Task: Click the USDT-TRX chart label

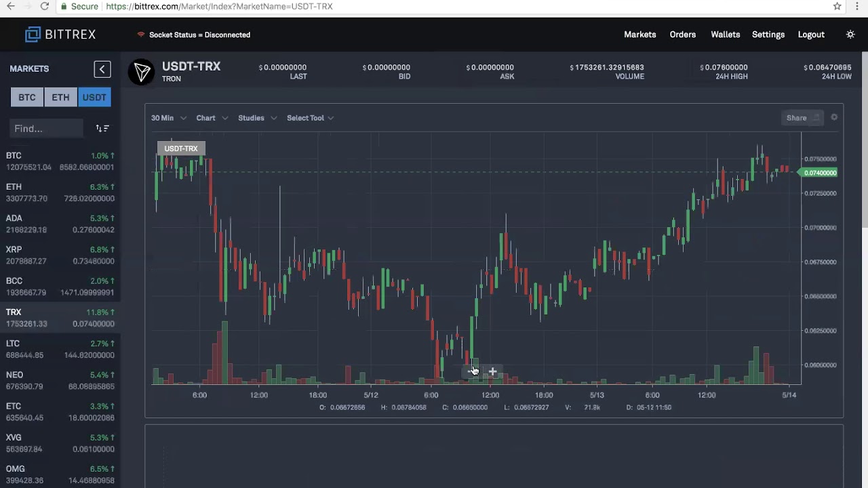Action: tap(181, 148)
